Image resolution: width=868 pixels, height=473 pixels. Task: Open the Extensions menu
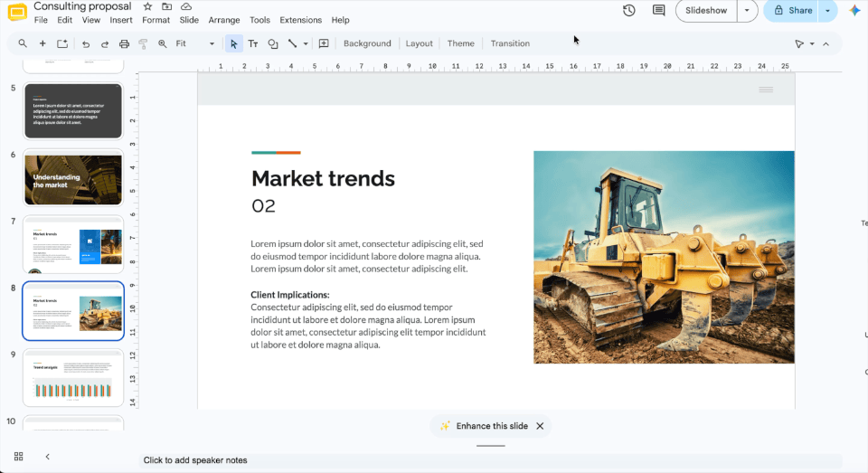coord(300,20)
